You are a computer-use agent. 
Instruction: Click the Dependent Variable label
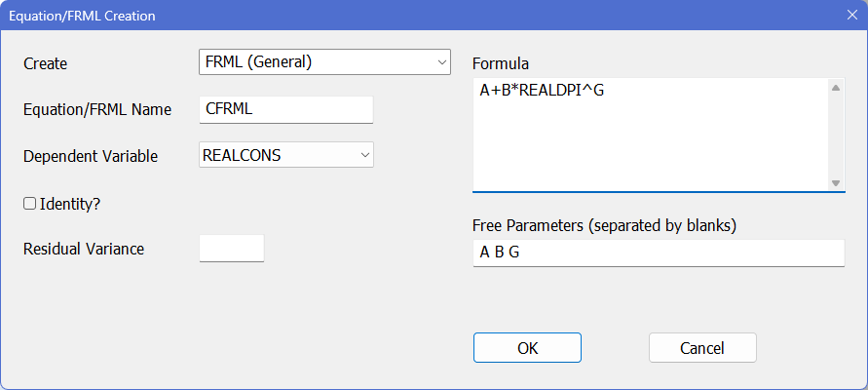(91, 155)
